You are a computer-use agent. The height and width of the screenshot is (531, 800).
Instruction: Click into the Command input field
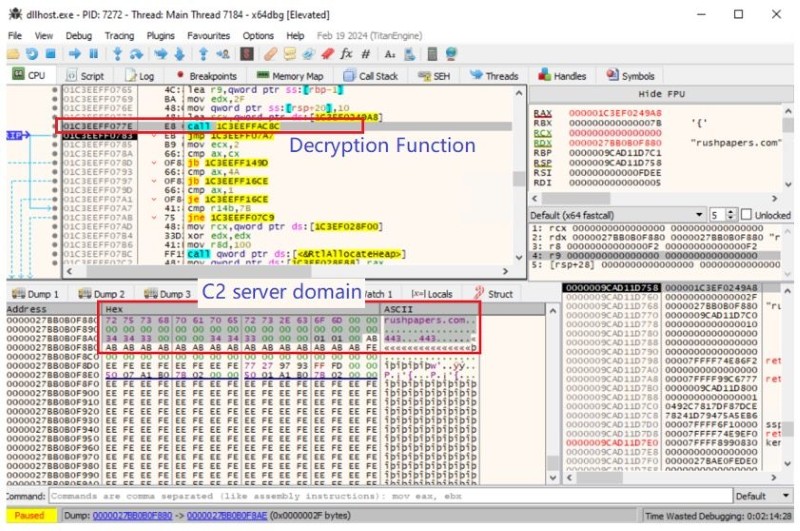pyautogui.click(x=380, y=496)
